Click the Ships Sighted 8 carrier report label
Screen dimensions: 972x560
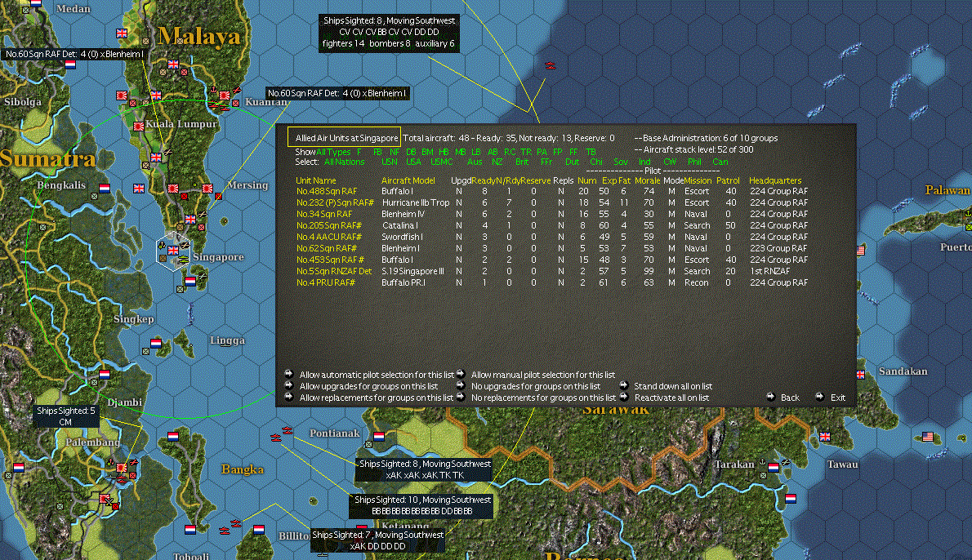389,32
